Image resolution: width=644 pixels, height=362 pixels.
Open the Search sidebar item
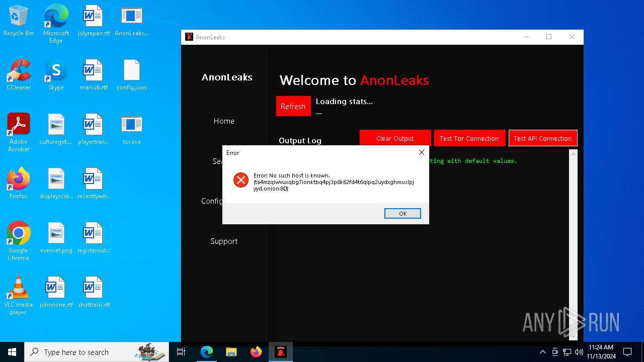point(217,161)
